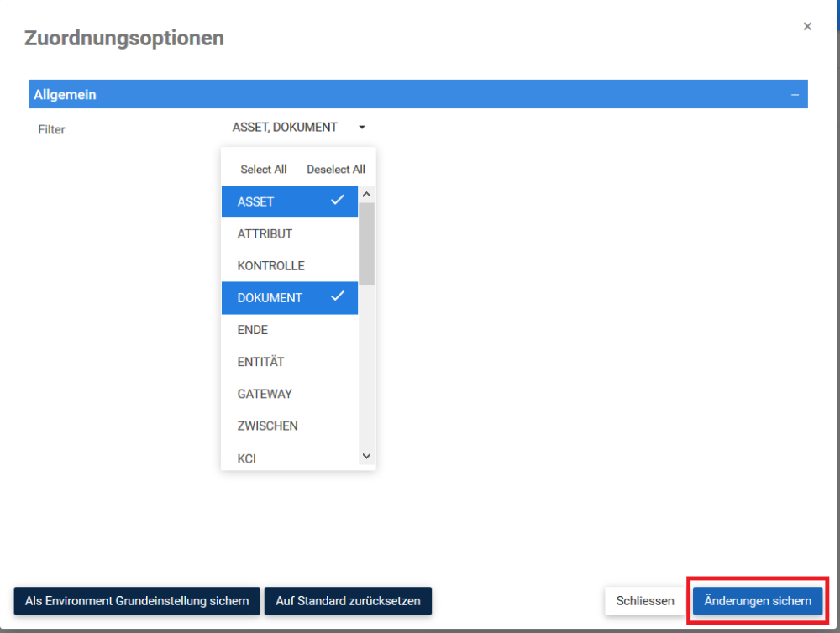Select the ZWISCHEN option
840x633 pixels.
tap(289, 426)
